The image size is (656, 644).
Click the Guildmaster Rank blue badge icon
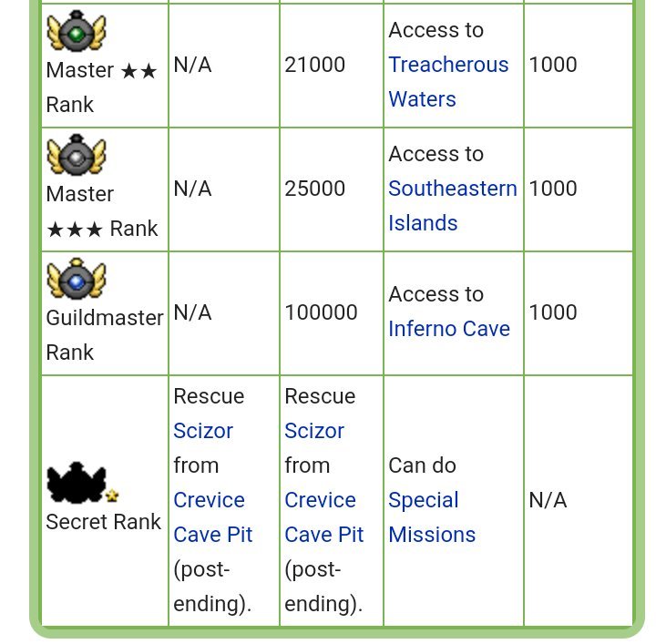click(x=77, y=279)
